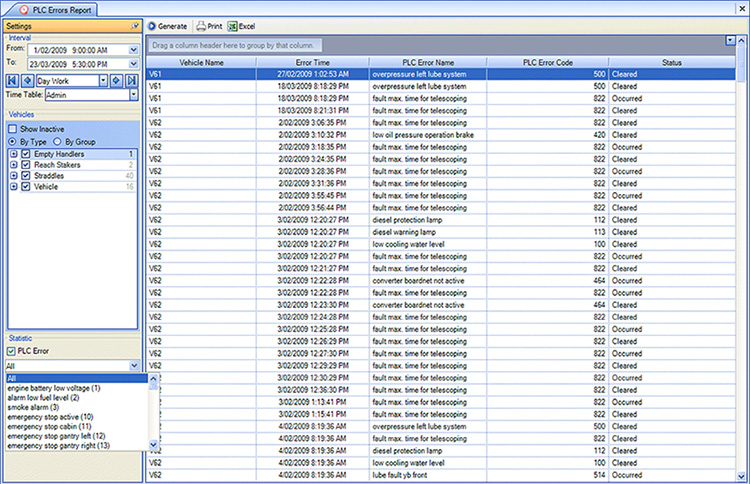Export via the Excel icon
Image resolution: width=750 pixels, height=484 pixels.
click(232, 26)
